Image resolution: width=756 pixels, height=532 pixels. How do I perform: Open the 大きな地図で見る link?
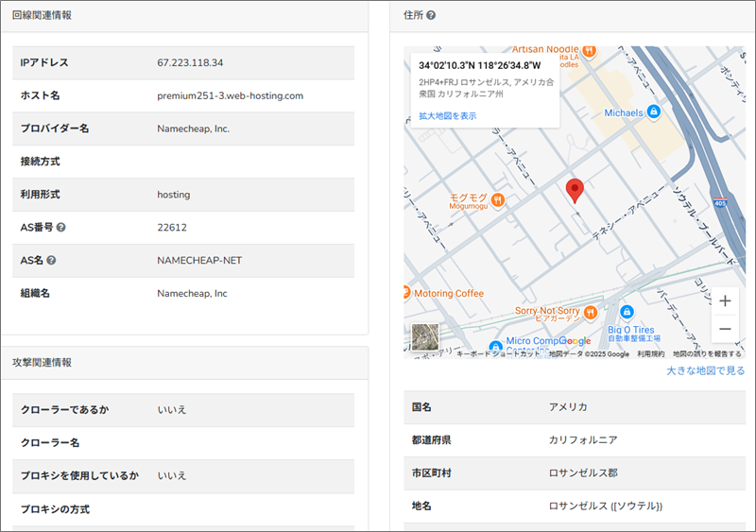(x=705, y=370)
